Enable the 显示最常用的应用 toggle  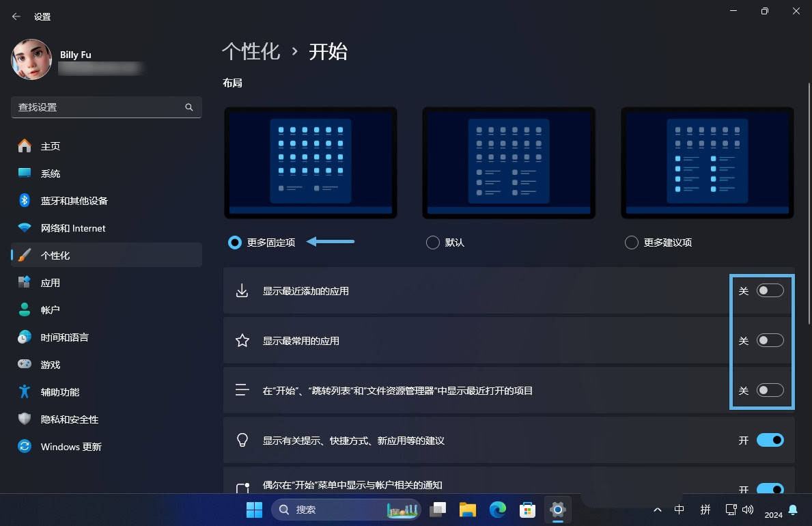coord(770,341)
